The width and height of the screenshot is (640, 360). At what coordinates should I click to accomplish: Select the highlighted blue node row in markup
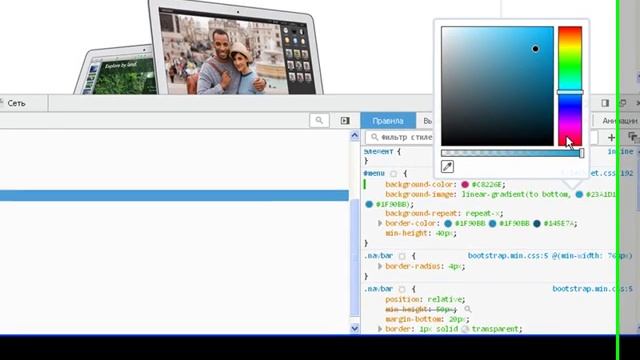(x=174, y=195)
